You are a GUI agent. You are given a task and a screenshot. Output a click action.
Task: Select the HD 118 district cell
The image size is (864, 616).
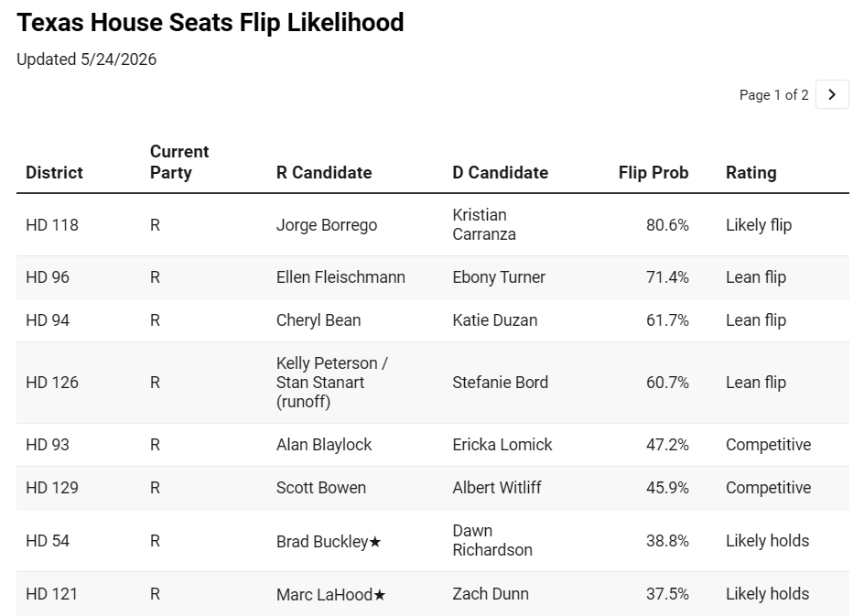52,225
